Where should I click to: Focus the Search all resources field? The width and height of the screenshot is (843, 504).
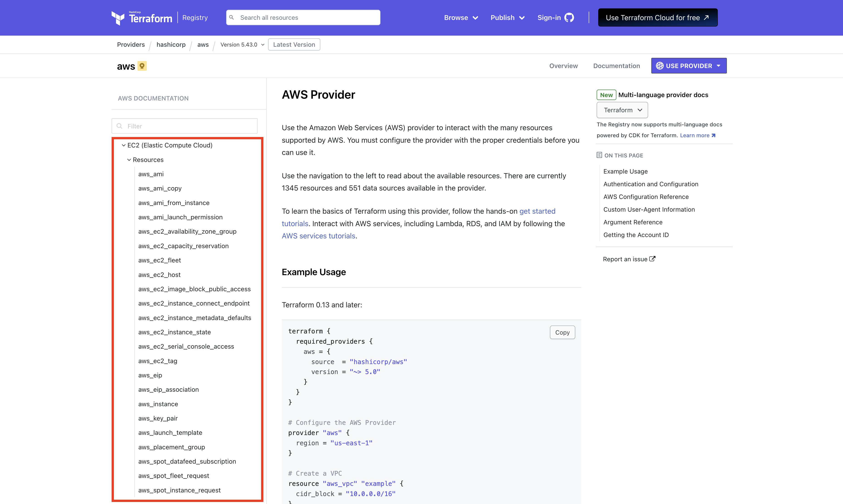(x=303, y=17)
